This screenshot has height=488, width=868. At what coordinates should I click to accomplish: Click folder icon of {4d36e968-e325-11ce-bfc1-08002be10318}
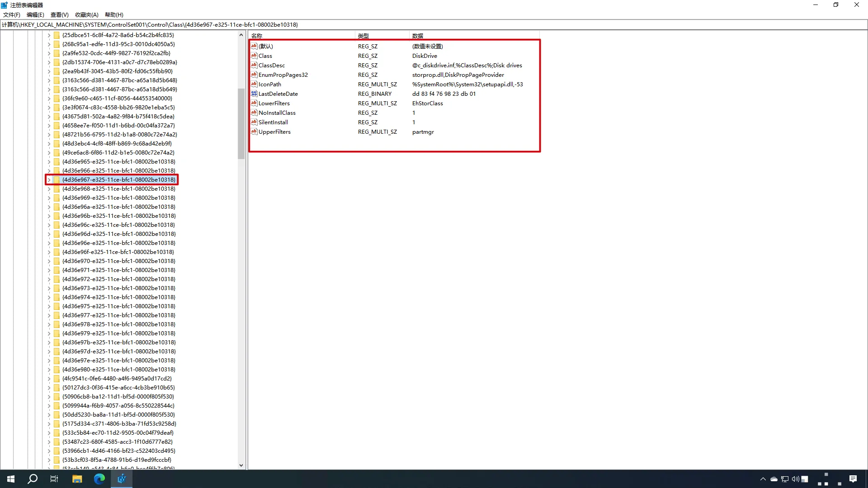click(x=57, y=189)
